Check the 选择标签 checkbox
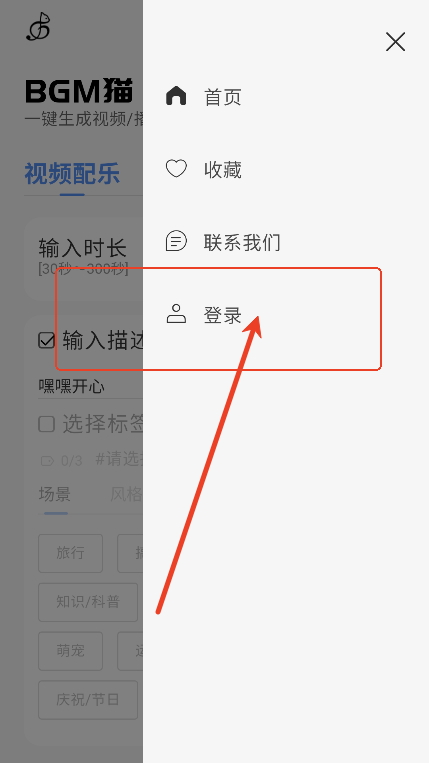 point(47,424)
